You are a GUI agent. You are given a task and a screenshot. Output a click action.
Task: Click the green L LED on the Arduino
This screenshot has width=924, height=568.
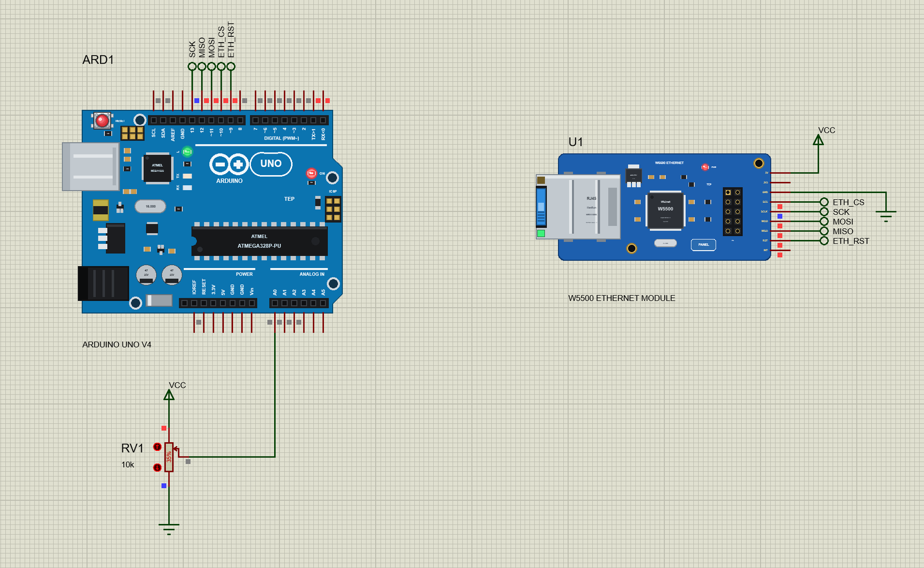(x=187, y=152)
